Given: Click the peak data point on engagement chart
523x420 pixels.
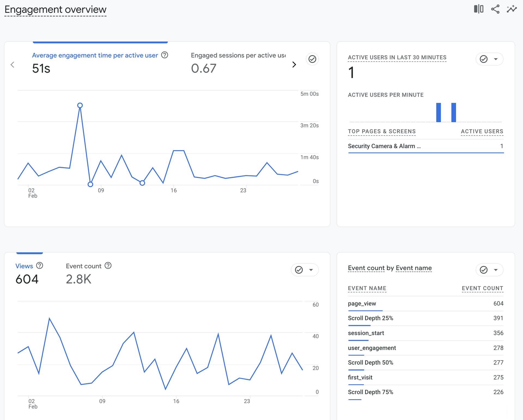Looking at the screenshot, I should coord(80,105).
